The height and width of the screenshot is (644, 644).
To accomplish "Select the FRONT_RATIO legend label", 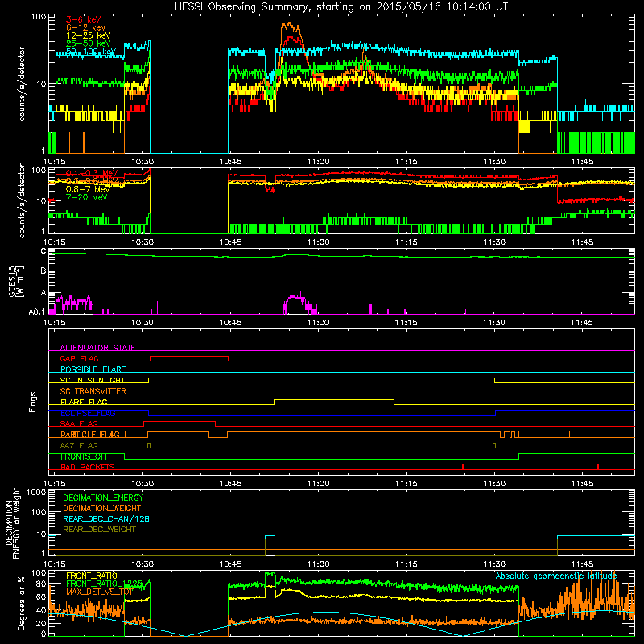I will point(92,576).
